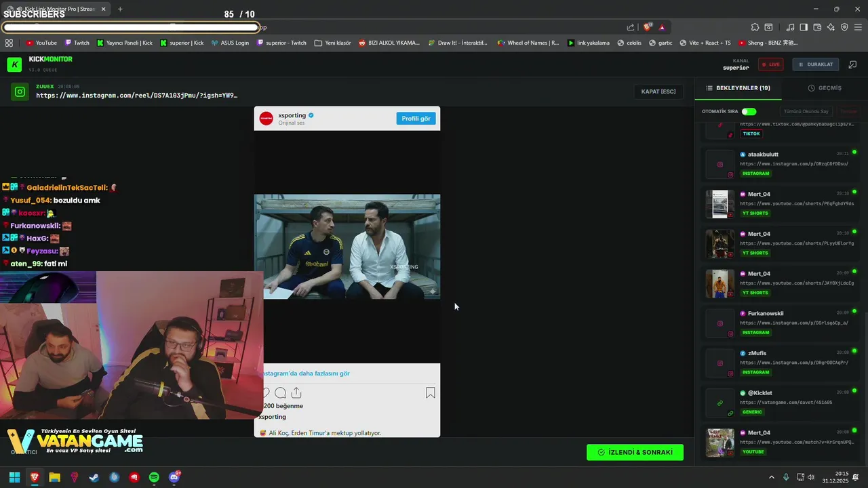This screenshot has height=488, width=868.
Task: Click the YOUTUBE tag on the last Mert_04 item
Action: click(753, 452)
